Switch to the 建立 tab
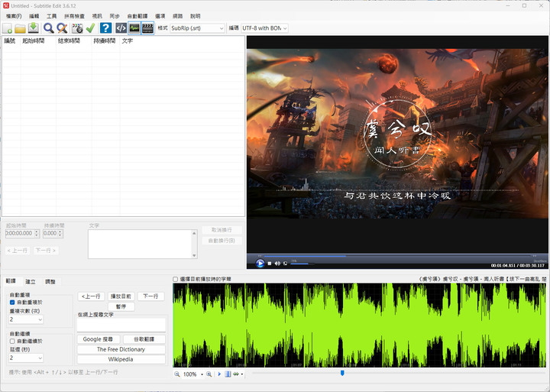 click(x=31, y=282)
